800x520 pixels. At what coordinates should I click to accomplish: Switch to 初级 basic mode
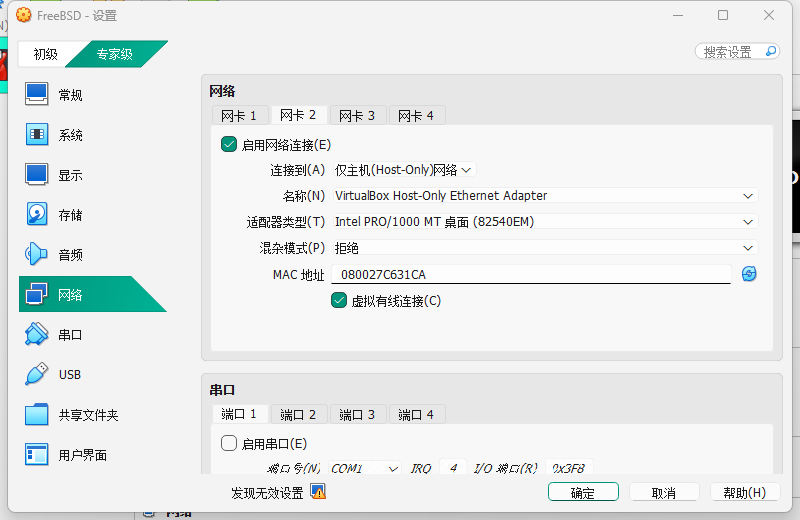pyautogui.click(x=45, y=54)
